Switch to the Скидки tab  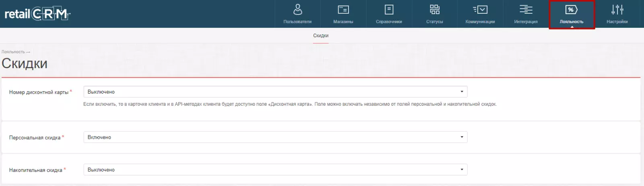(321, 36)
